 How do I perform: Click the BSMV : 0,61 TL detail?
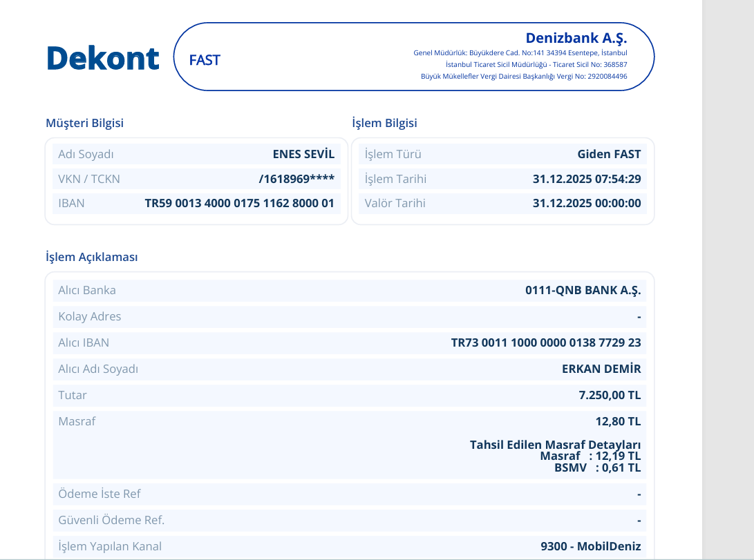tap(598, 467)
